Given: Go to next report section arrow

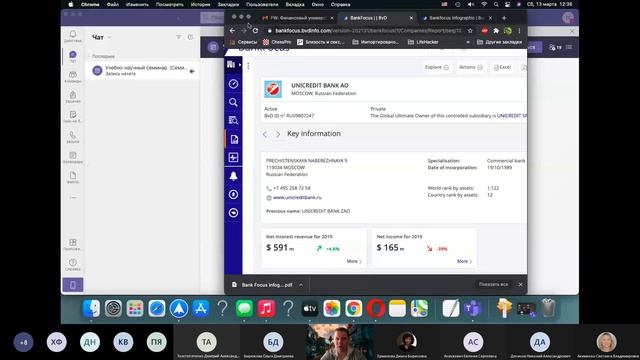Looking at the screenshot, I should tap(278, 134).
